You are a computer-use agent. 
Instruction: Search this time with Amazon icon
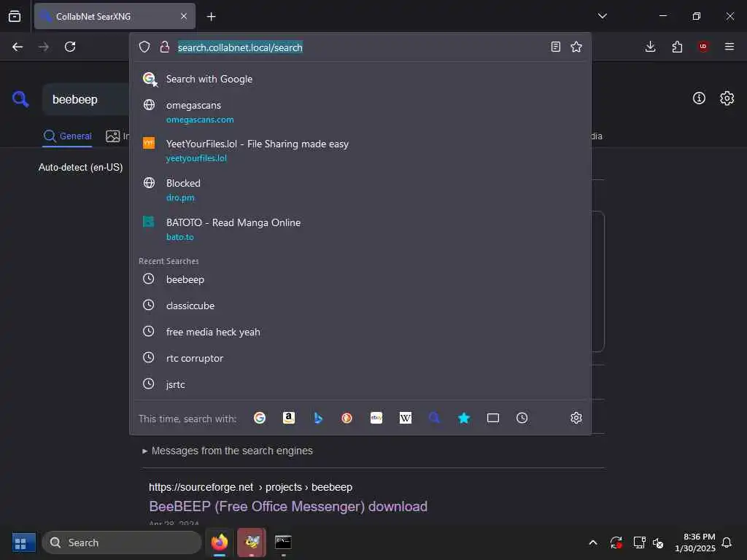click(289, 418)
